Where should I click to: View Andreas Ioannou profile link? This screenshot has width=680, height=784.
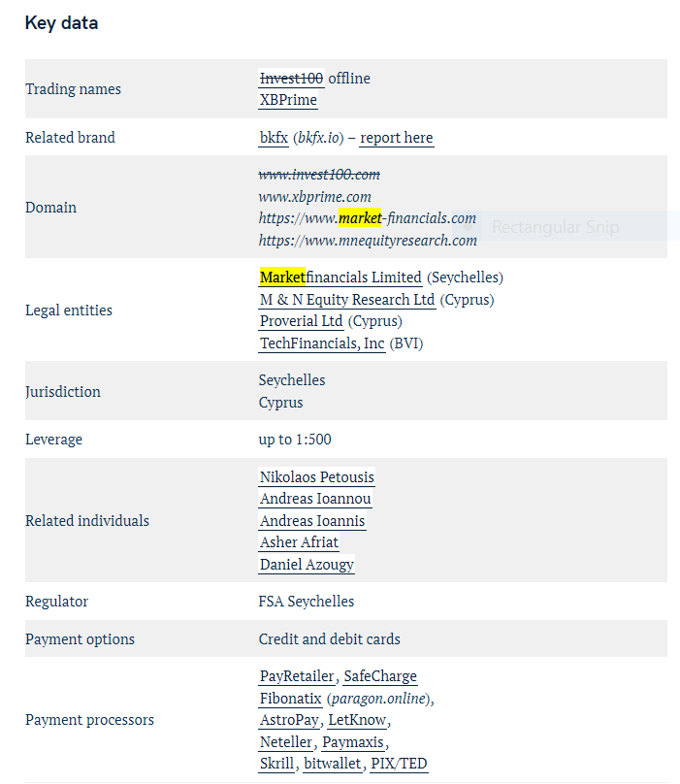(315, 499)
